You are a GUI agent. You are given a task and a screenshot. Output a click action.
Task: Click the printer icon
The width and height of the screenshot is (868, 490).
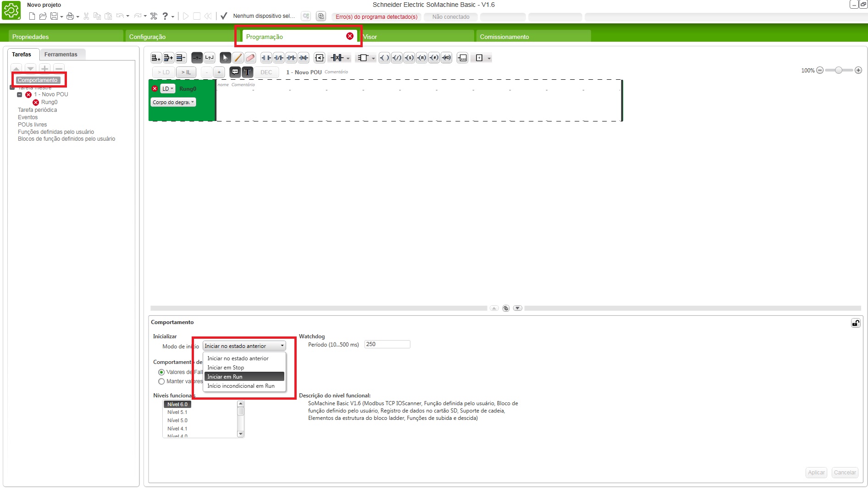tap(70, 16)
